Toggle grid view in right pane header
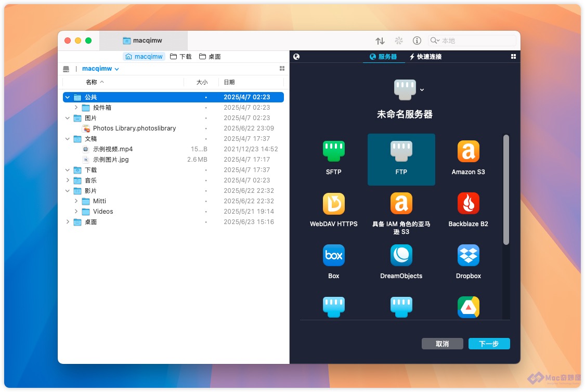Viewport: 585px width, 392px height. pyautogui.click(x=513, y=56)
